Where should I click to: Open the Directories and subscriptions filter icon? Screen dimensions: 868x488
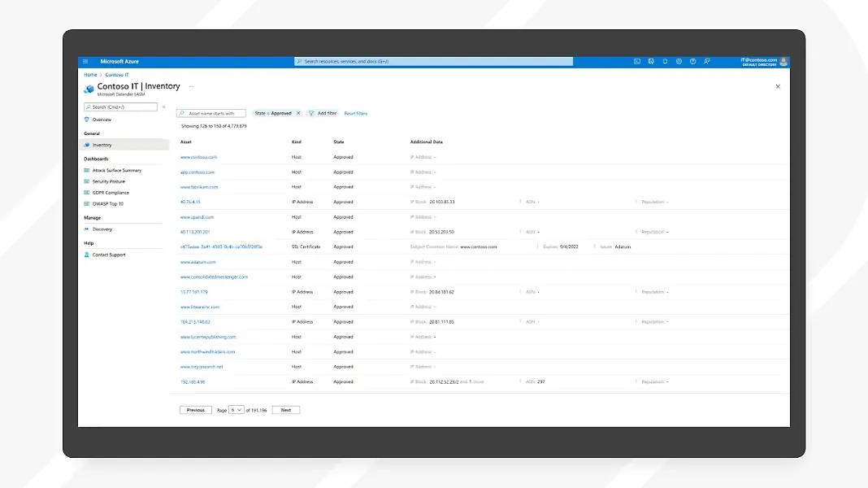[x=651, y=62]
